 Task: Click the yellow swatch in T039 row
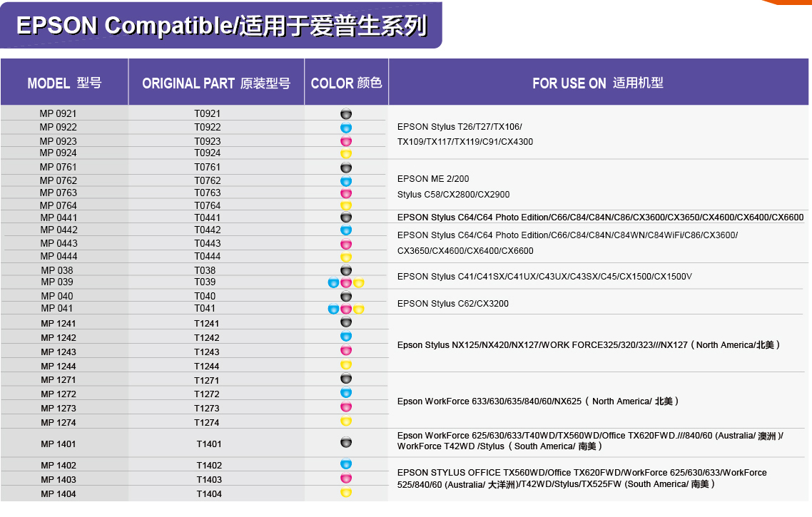coord(359,283)
